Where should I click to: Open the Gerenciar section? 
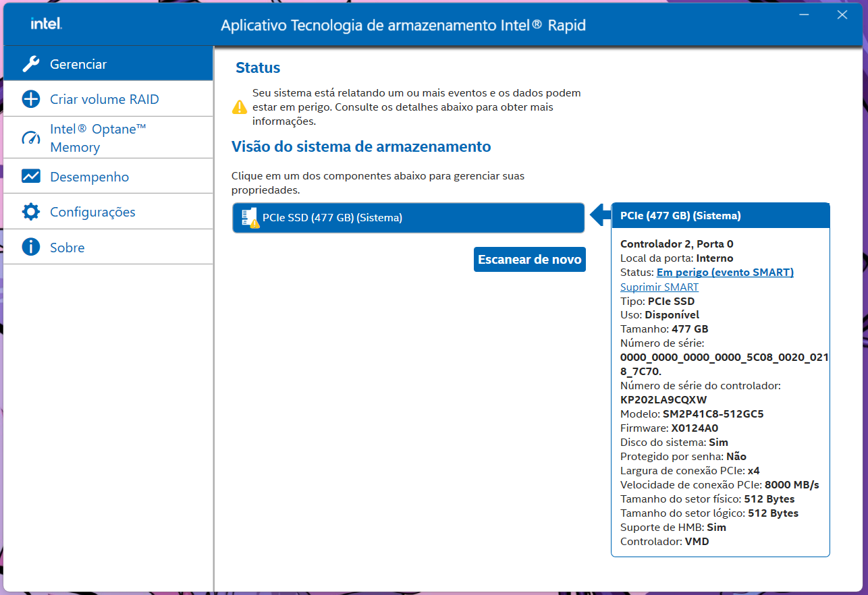pyautogui.click(x=108, y=64)
